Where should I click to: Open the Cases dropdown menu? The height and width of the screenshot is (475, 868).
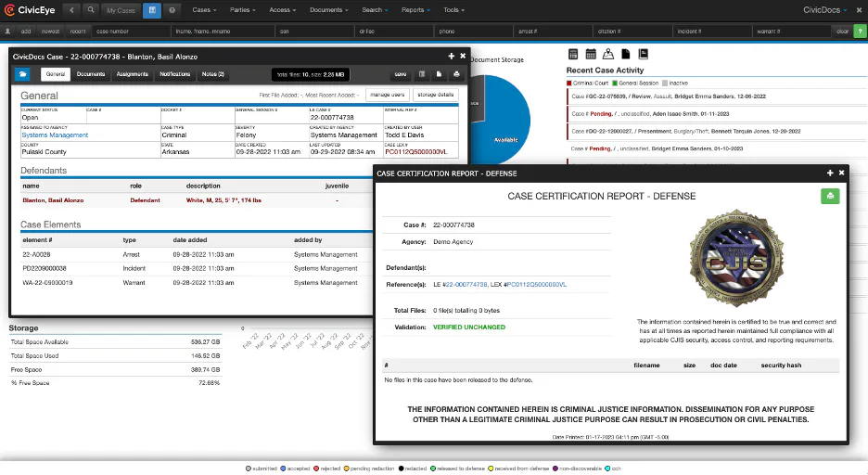[x=204, y=10]
